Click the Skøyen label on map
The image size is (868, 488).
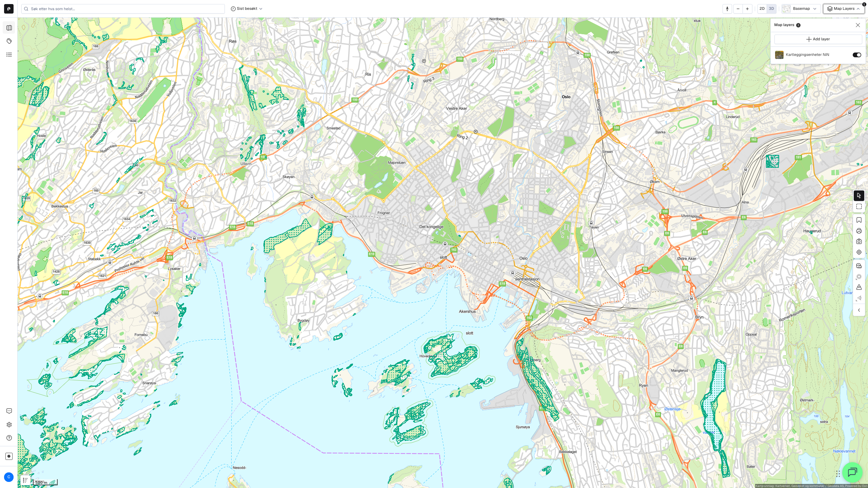pyautogui.click(x=289, y=177)
